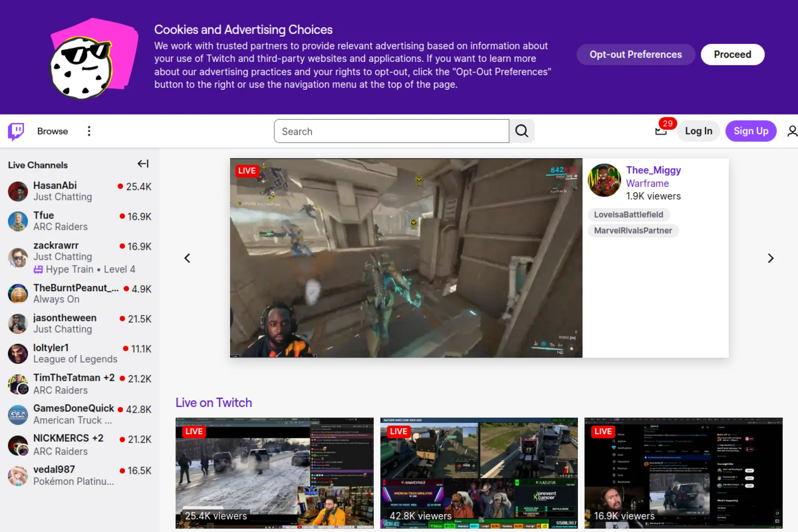The width and height of the screenshot is (798, 532).
Task: Click the search magnifying glass icon
Action: (x=522, y=131)
